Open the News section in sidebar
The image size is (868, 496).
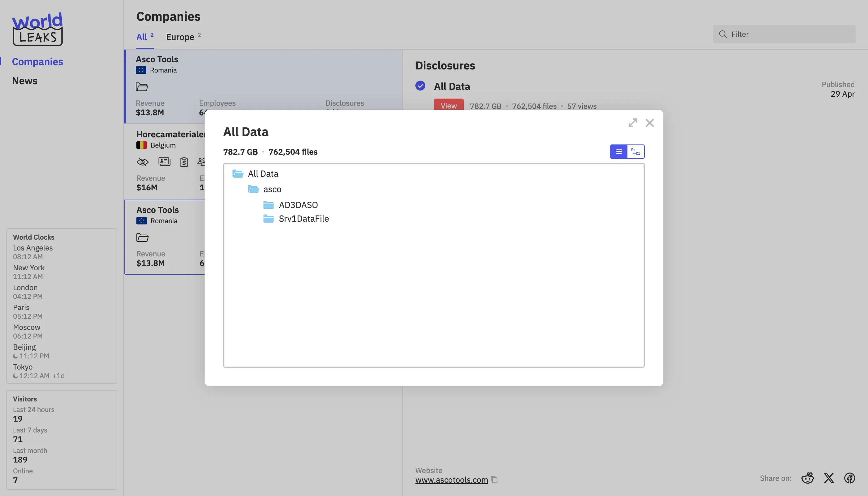24,81
